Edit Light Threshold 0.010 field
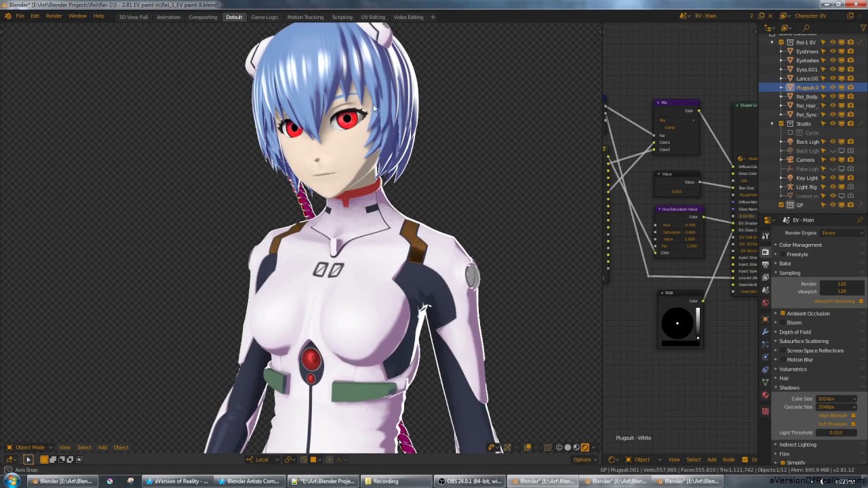Image resolution: width=868 pixels, height=488 pixels. coord(836,432)
